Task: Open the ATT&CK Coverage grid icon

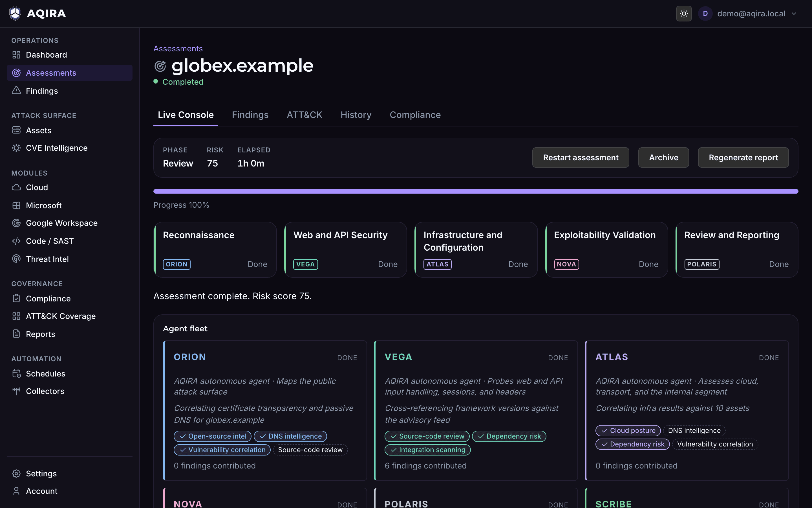Action: pos(16,316)
